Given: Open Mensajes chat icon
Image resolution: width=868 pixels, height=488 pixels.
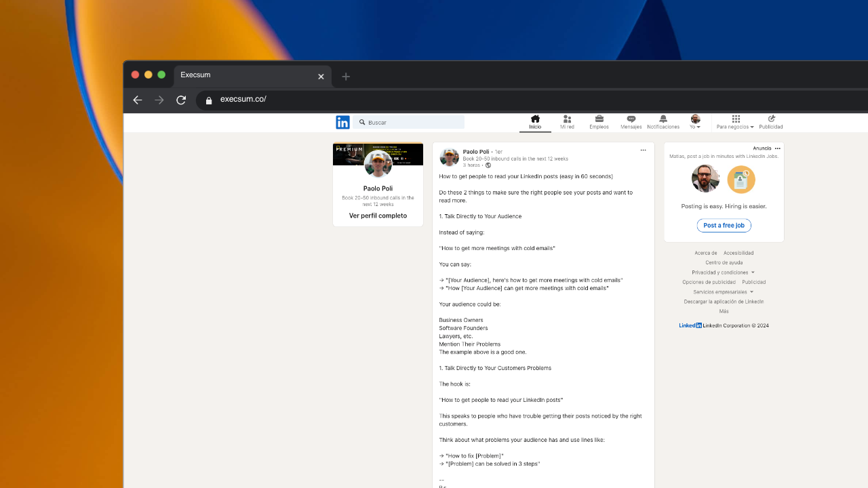Looking at the screenshot, I should click(631, 119).
